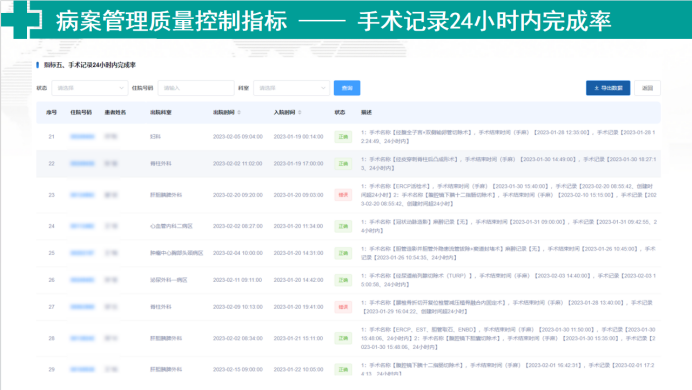Screen dimensions: 692x390
Task: Select department cell 妇科 in row 21
Action: pyautogui.click(x=155, y=137)
